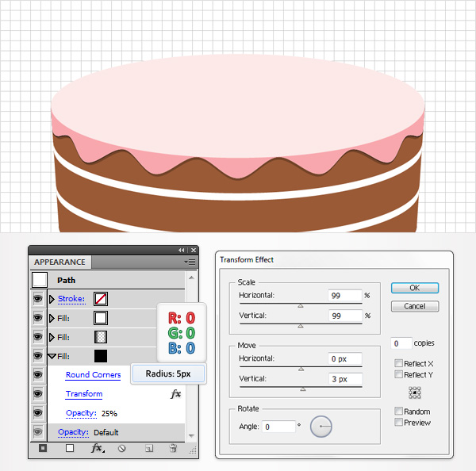Enable the Reflect Y checkbox
This screenshot has width=476, height=471.
click(x=398, y=374)
